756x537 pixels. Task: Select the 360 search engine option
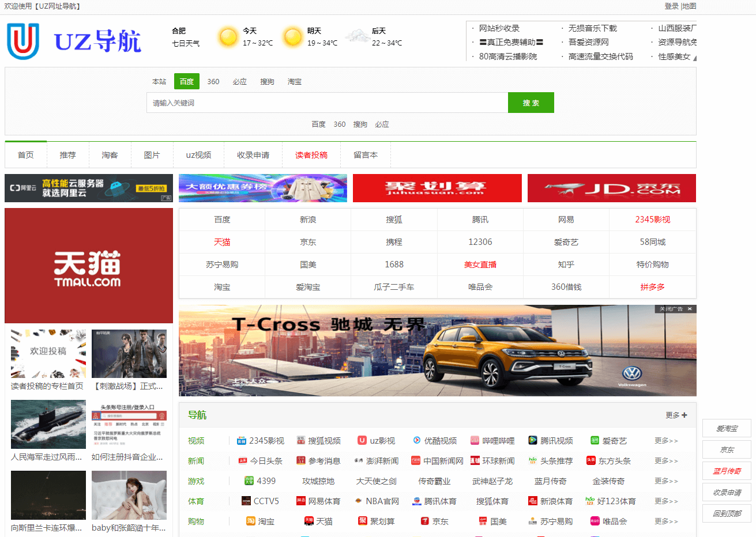(213, 81)
